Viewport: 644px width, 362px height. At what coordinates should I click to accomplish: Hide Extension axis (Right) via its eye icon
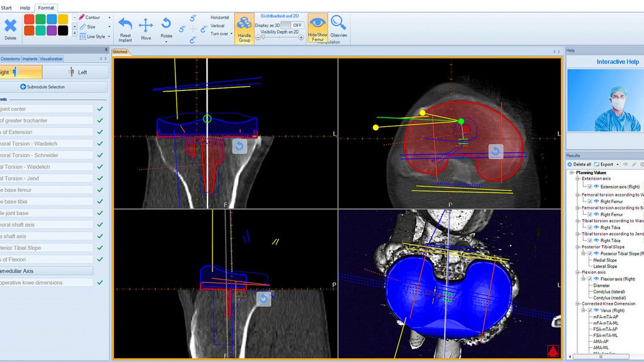pyautogui.click(x=596, y=187)
